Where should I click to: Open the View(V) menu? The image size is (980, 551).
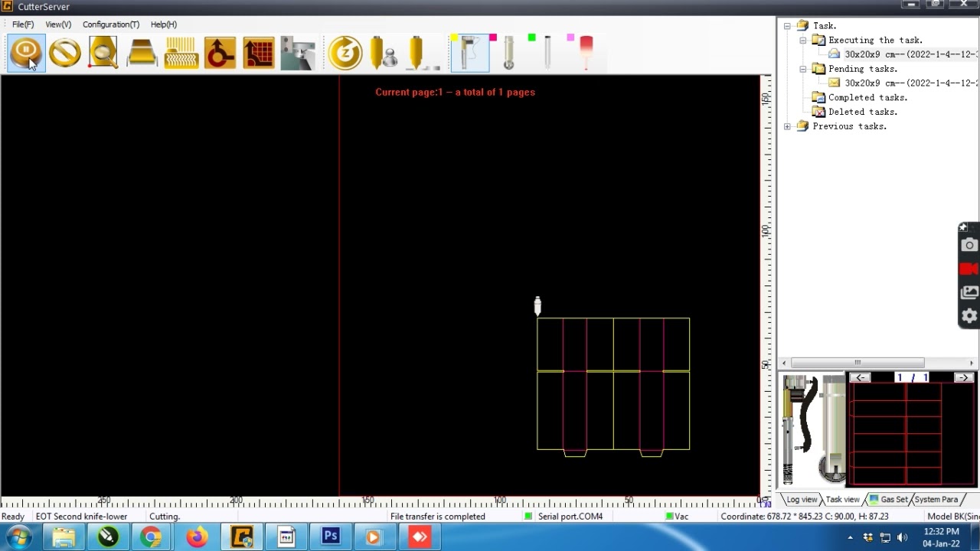click(x=58, y=24)
